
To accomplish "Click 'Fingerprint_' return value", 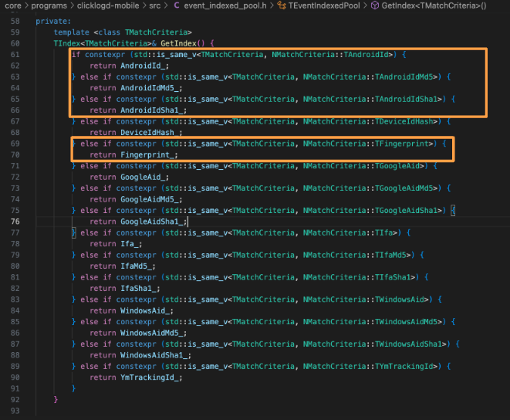I will (x=147, y=154).
